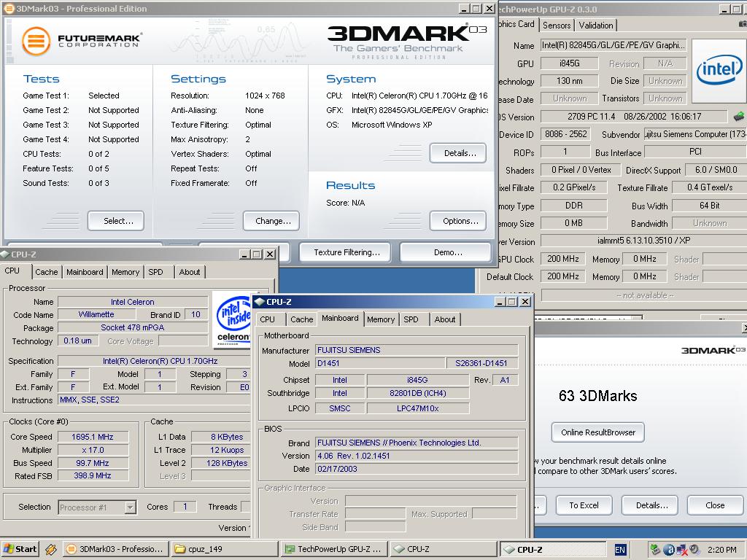Screen dimensions: 747x560
Task: Click the Change... settings button
Action: (x=271, y=221)
